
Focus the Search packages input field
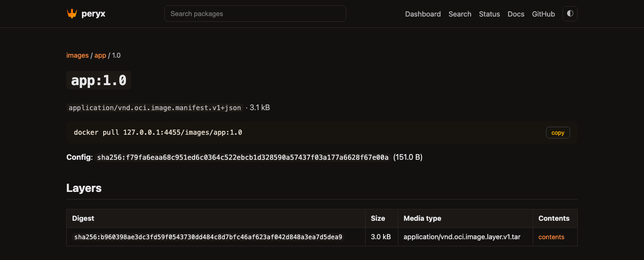click(x=255, y=14)
